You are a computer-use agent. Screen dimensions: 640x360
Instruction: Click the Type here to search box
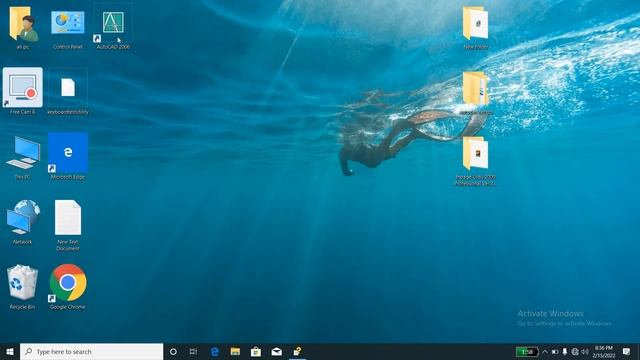[x=91, y=351]
